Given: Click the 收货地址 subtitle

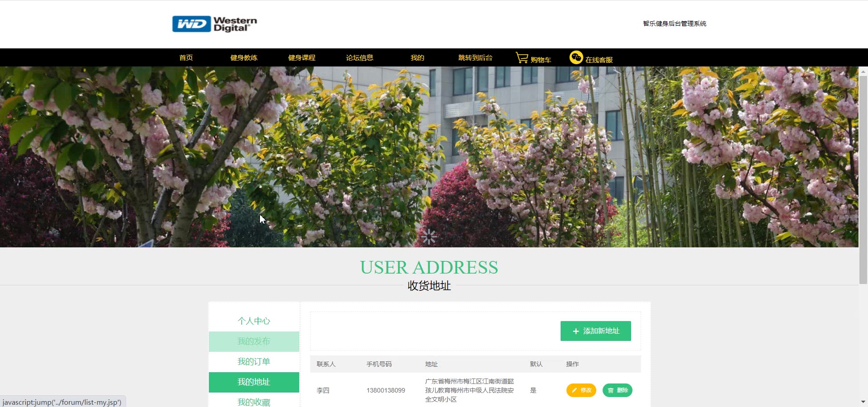Looking at the screenshot, I should pos(429,286).
